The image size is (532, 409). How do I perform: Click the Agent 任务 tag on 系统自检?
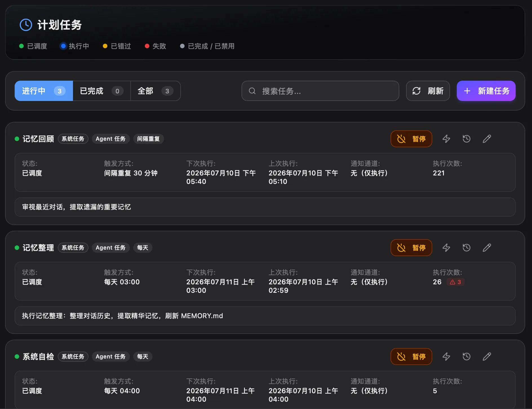pos(111,357)
